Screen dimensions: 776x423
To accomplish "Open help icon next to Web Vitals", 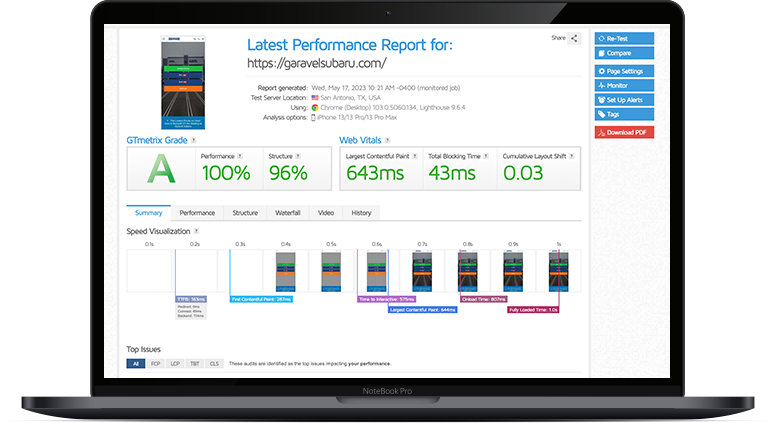I will click(388, 141).
